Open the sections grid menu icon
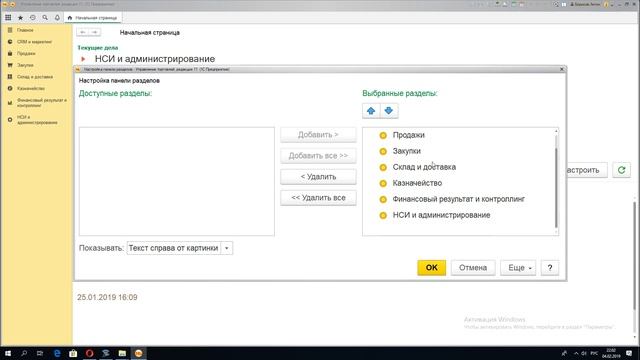Image resolution: width=640 pixels, height=360 pixels. pyautogui.click(x=8, y=18)
